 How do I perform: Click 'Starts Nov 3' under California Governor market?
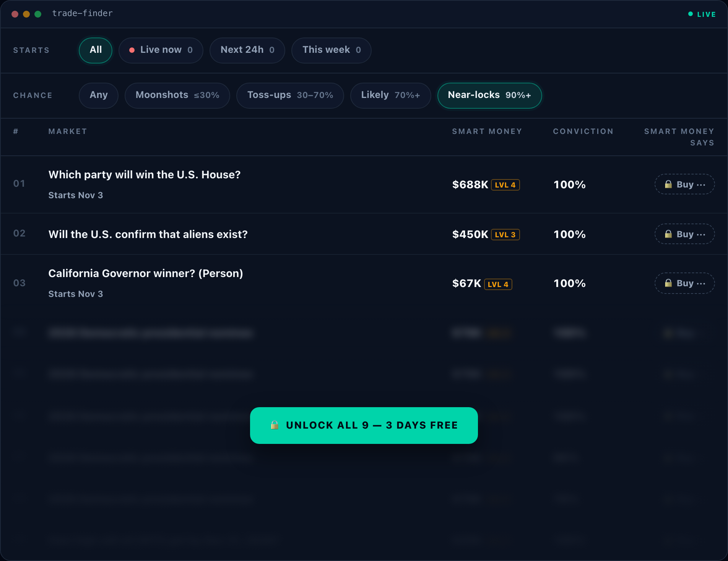point(76,294)
